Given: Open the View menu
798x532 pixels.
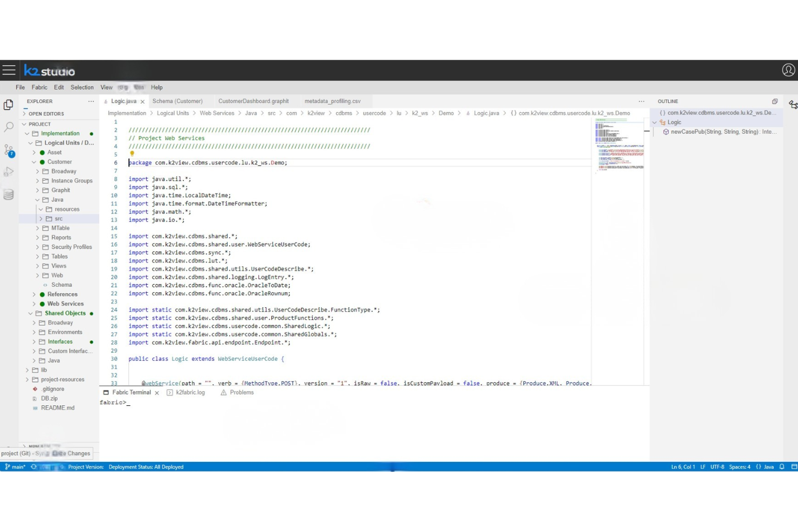Looking at the screenshot, I should pos(106,87).
